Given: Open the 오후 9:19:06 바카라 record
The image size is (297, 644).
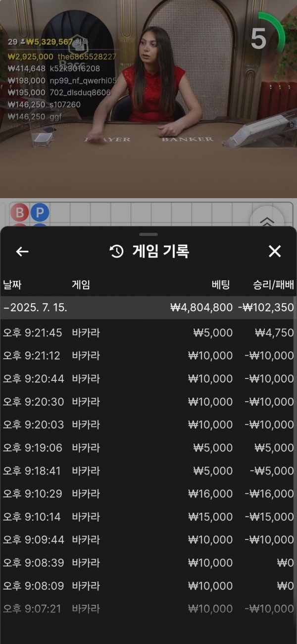Looking at the screenshot, I should [148, 448].
